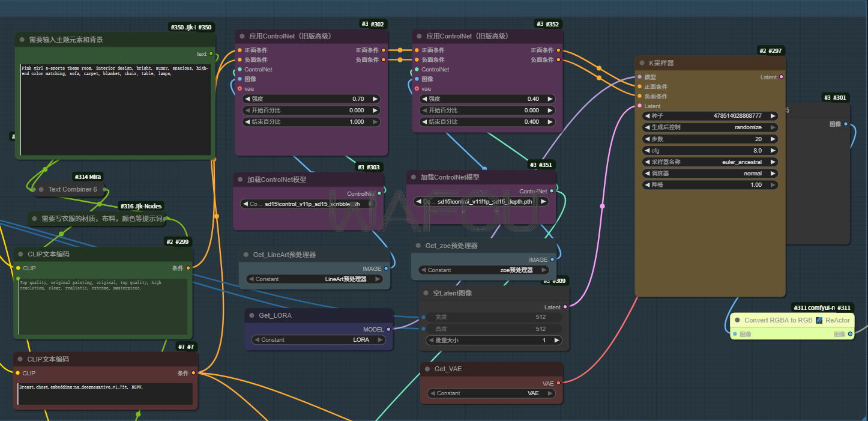This screenshot has width=868, height=421.
Task: Click the Latent output port on K采样器
Action: 781,77
